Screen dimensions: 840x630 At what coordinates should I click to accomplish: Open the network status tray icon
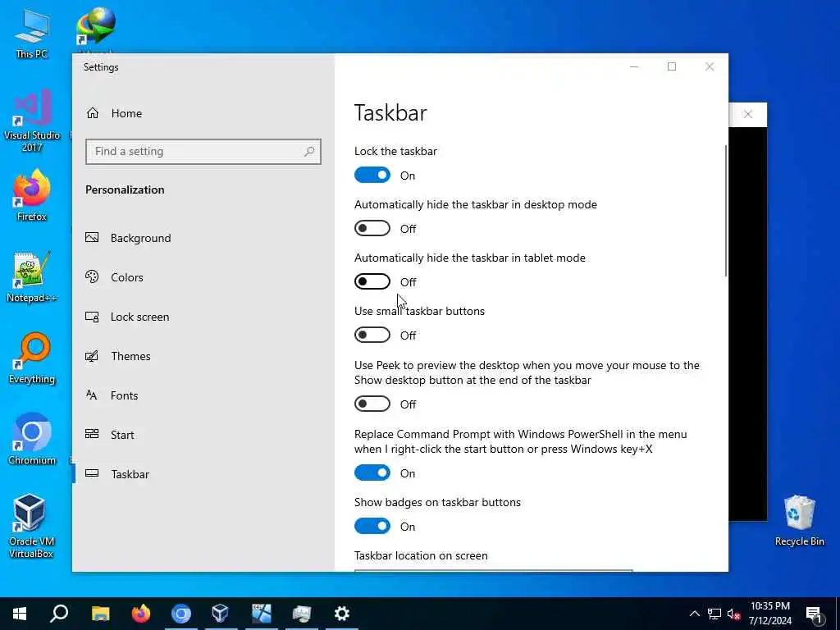[714, 614]
